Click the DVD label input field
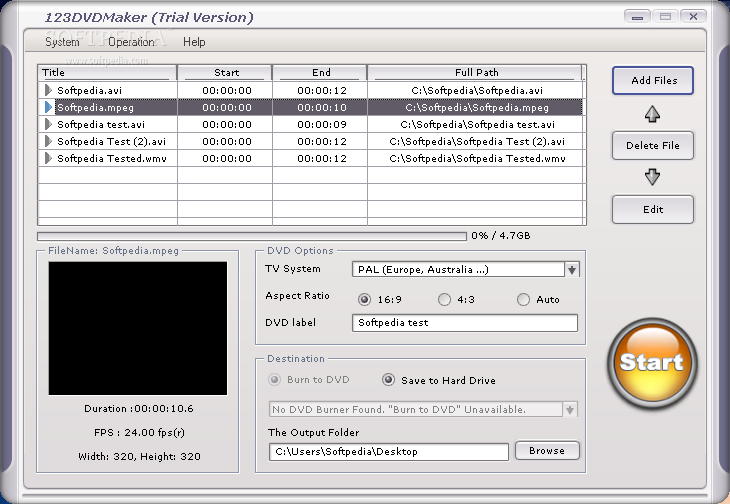 tap(465, 323)
